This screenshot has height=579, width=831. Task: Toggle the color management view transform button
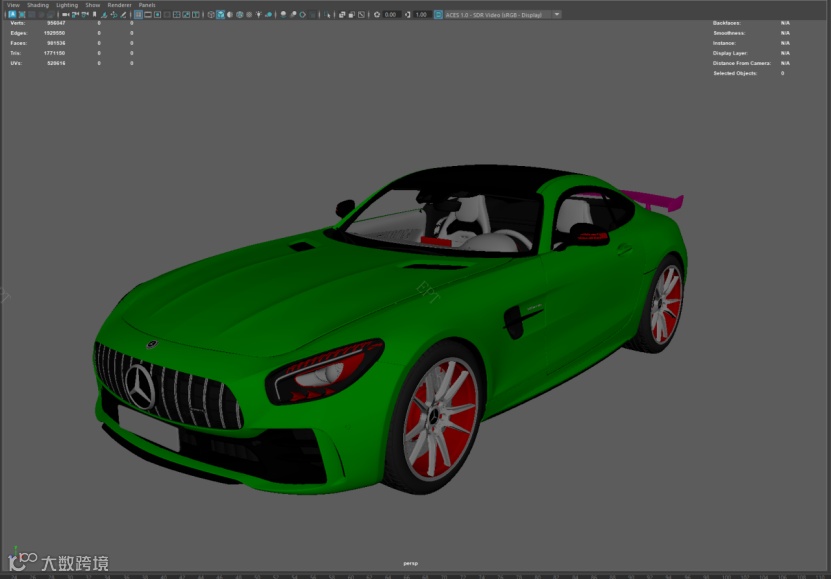(x=439, y=15)
